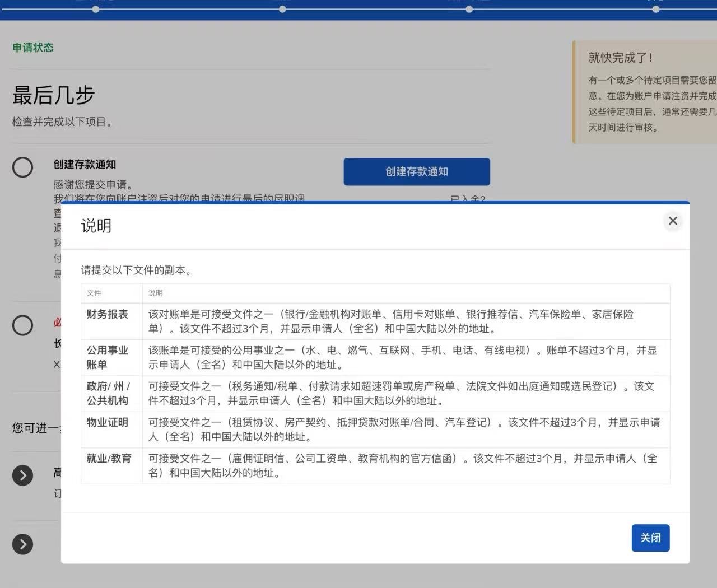Open the 申请状态 link

[x=32, y=47]
